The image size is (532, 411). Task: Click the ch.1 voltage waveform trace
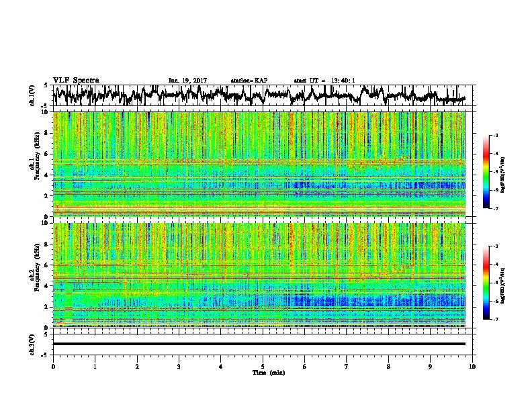tap(259, 95)
